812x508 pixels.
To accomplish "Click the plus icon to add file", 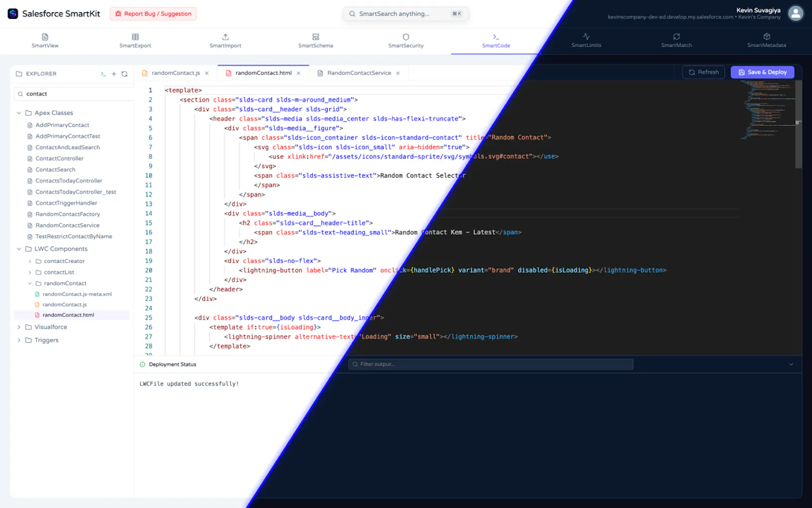I will [x=114, y=74].
